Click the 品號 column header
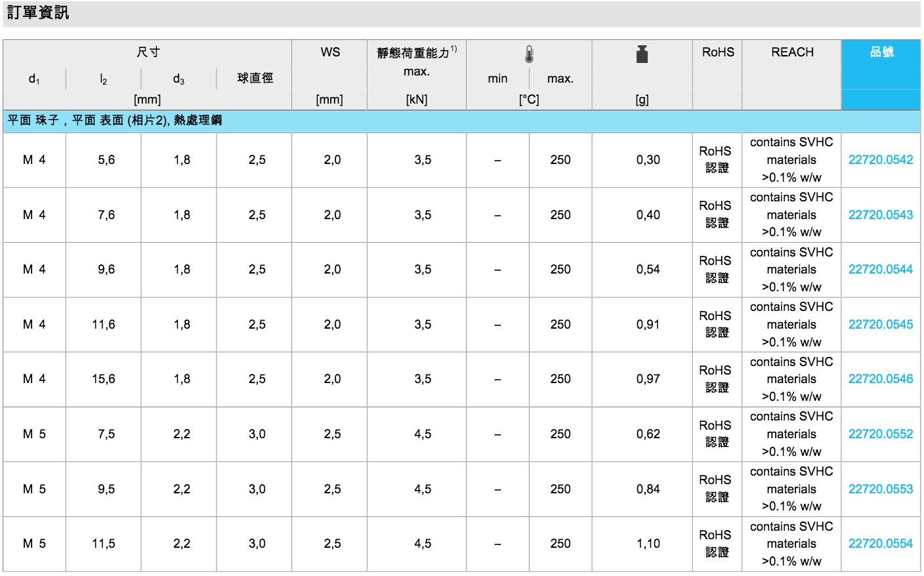Screen dimensions: 924x576 point(881,52)
